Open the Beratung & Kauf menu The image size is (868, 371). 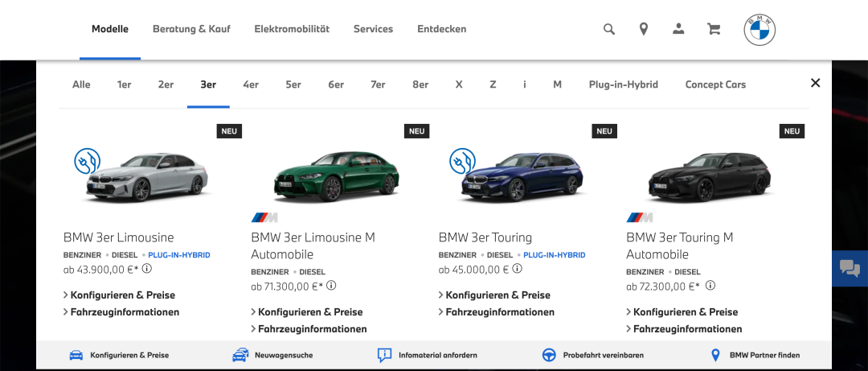tap(191, 29)
